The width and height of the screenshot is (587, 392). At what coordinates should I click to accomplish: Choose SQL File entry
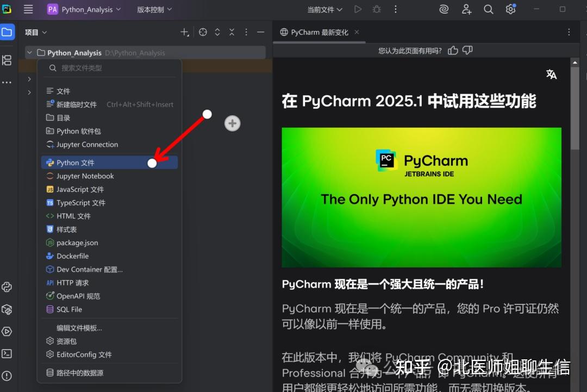click(x=109, y=310)
